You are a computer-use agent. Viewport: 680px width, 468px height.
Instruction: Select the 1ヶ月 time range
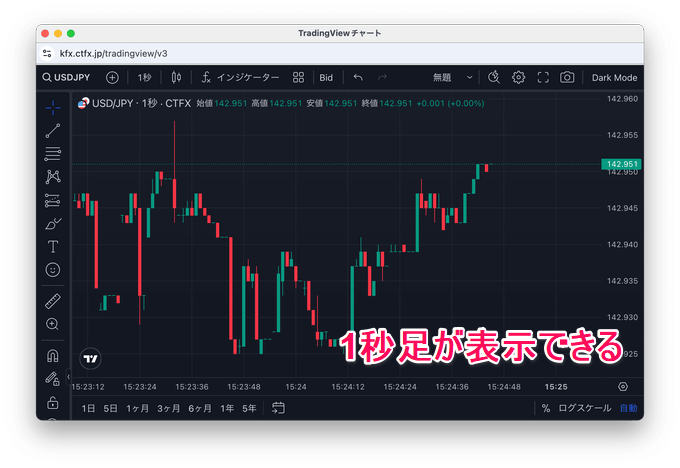point(137,408)
